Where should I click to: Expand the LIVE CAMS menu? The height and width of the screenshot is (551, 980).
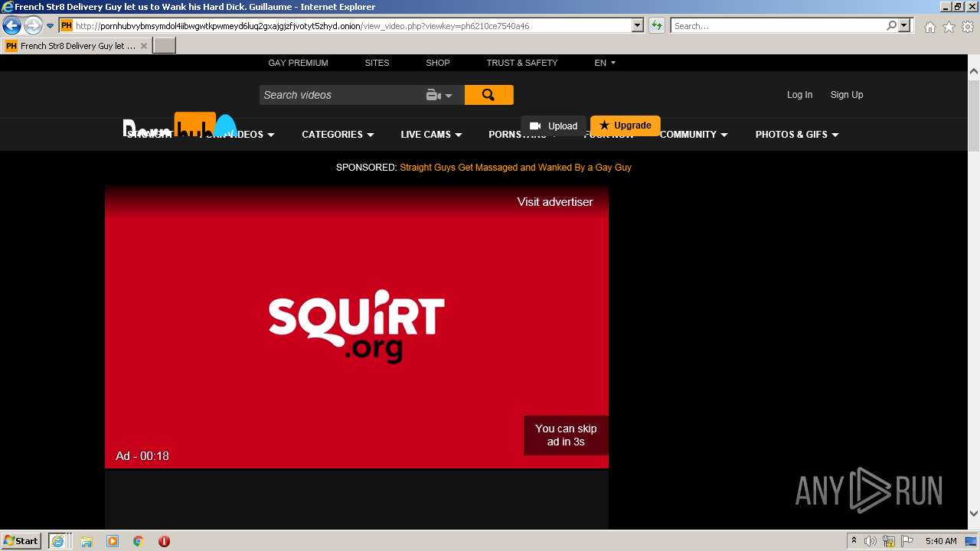[x=431, y=135]
